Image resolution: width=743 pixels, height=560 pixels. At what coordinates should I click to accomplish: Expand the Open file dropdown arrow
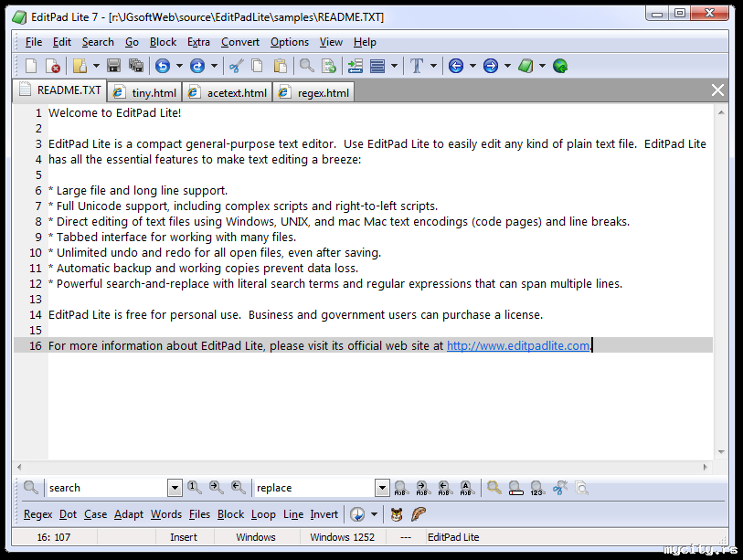tap(96, 66)
